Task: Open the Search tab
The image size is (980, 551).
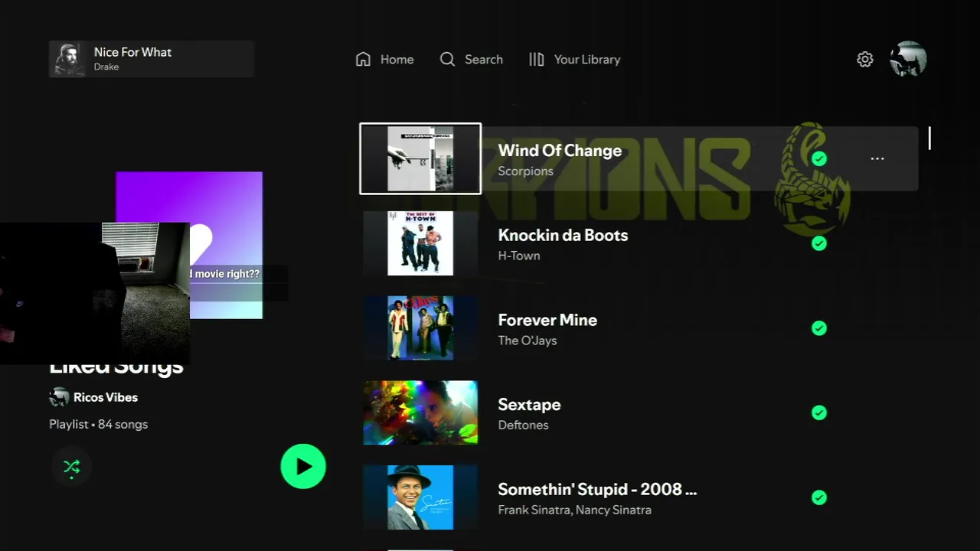Action: pyautogui.click(x=471, y=60)
